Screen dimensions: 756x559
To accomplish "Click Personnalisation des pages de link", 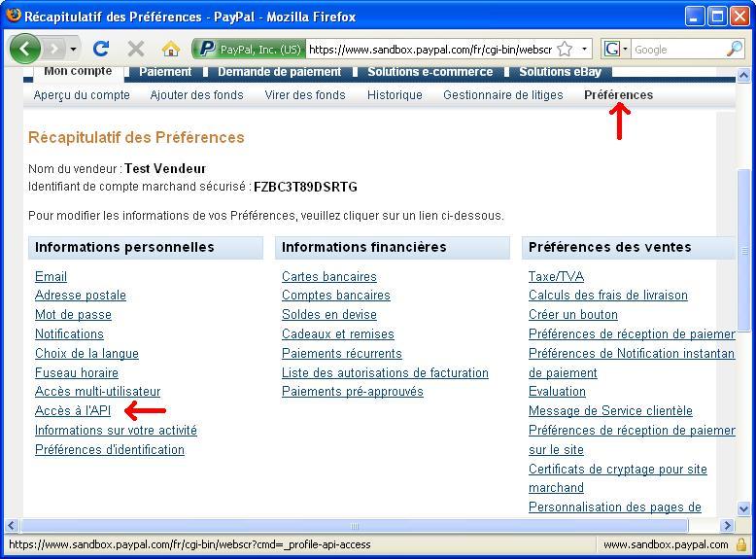I will point(615,507).
